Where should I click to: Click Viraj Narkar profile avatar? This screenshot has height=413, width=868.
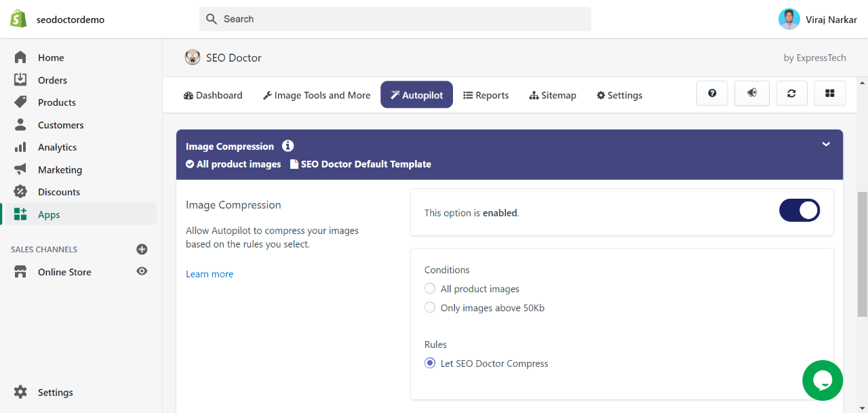click(789, 19)
